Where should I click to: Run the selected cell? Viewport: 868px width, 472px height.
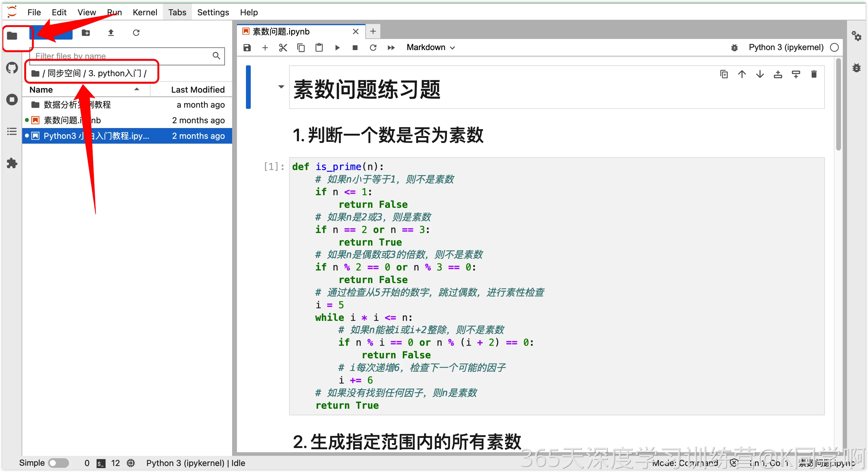point(337,47)
